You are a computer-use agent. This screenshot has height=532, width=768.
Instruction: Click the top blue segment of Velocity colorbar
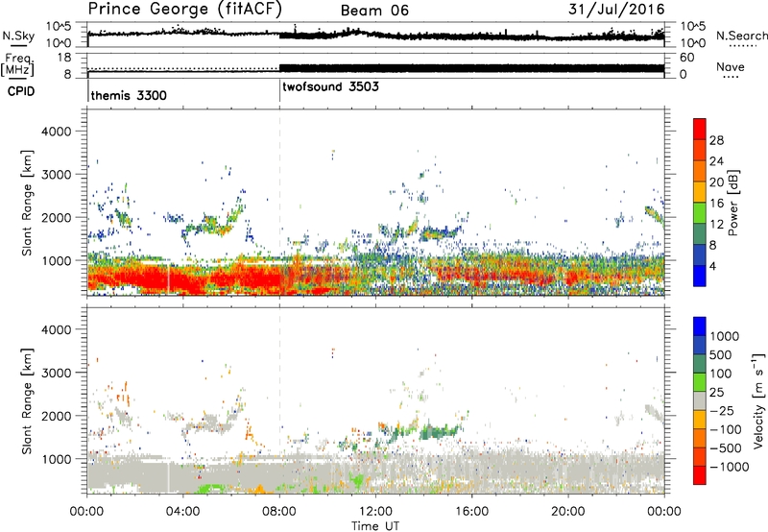[x=700, y=326]
